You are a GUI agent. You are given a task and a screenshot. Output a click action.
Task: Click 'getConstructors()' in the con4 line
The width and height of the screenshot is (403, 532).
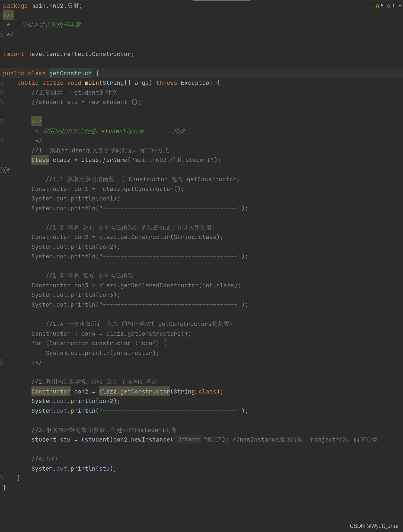(158, 334)
